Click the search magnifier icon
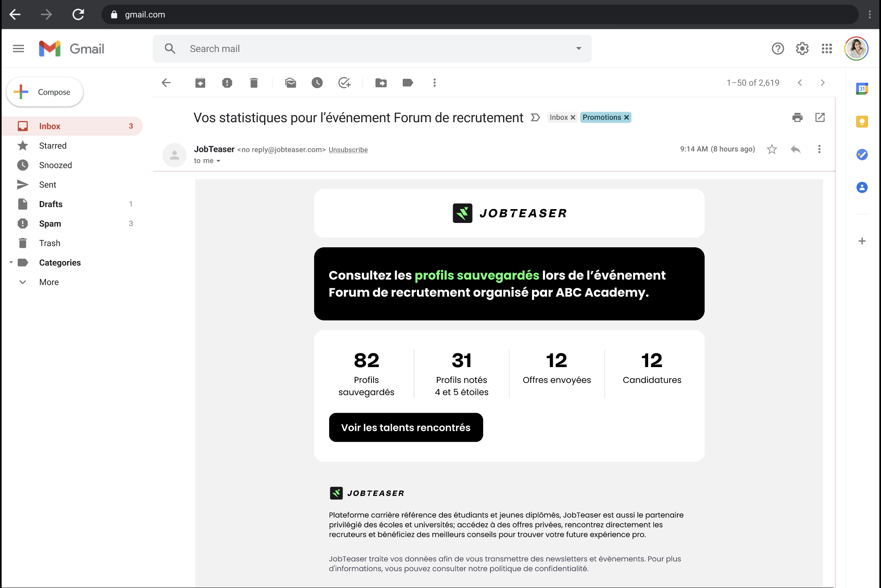The image size is (881, 588). (x=170, y=49)
